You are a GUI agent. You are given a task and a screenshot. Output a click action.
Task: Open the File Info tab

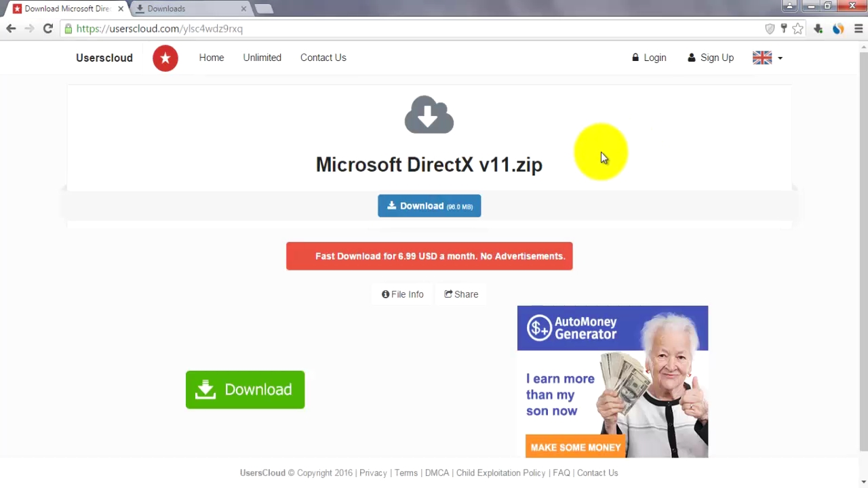(x=403, y=294)
